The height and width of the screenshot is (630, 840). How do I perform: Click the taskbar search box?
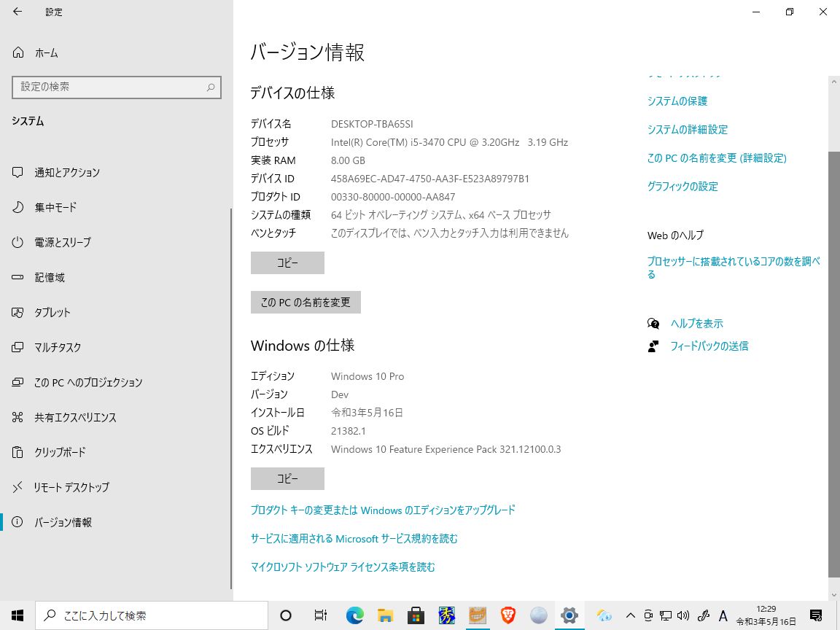152,615
